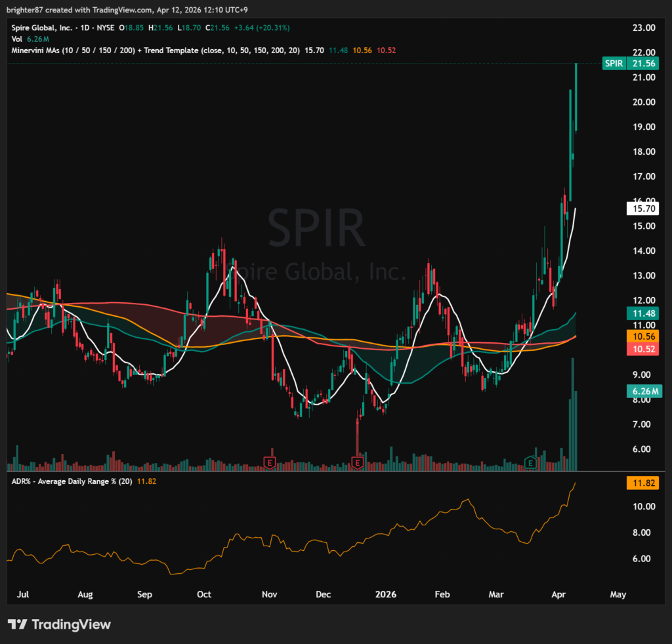Click the red earnings marker near November
Screen dimensions: 672x644
coord(268,463)
